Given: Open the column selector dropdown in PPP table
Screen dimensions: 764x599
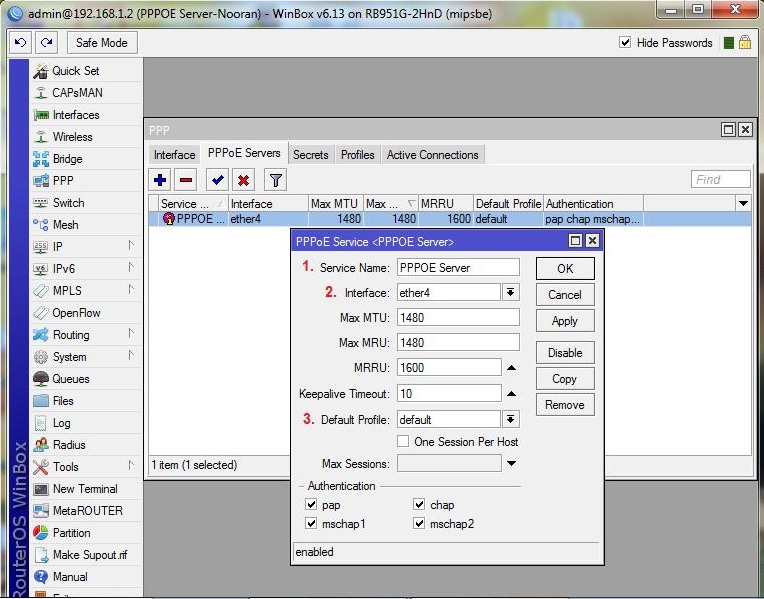Looking at the screenshot, I should [x=743, y=203].
